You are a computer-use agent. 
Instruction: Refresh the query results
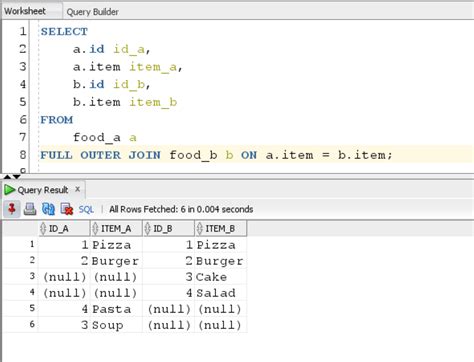point(48,209)
